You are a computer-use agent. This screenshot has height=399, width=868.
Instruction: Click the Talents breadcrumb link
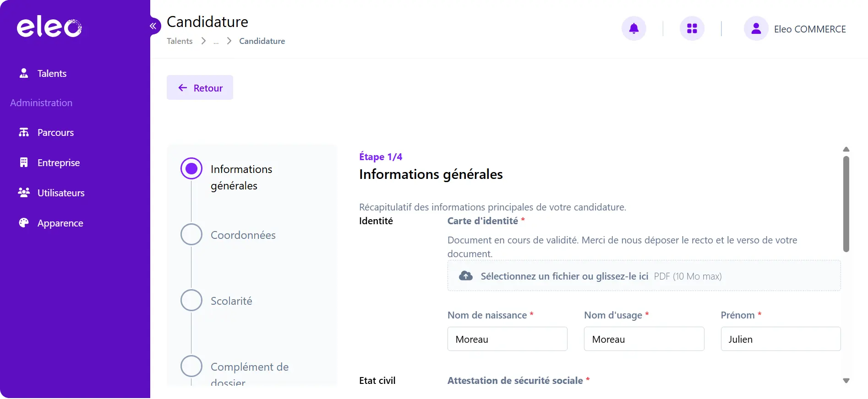pos(180,41)
